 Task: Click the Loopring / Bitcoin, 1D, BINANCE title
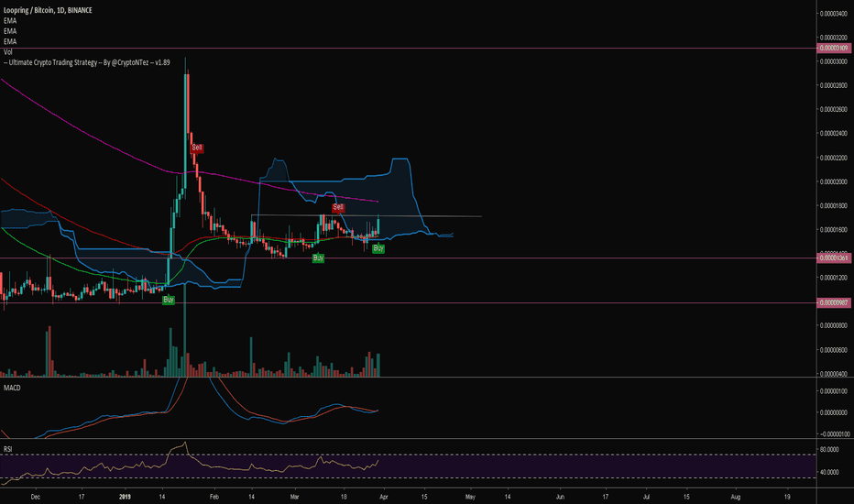[x=48, y=10]
